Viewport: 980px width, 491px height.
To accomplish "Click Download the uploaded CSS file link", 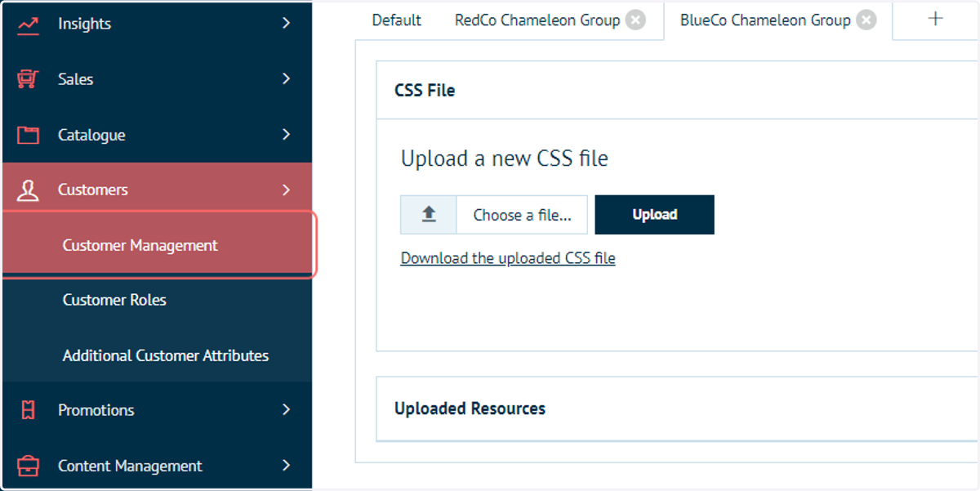I will [508, 259].
